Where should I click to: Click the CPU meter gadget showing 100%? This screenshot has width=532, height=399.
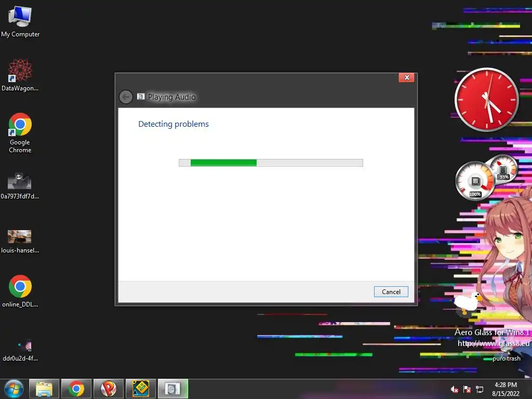point(475,181)
